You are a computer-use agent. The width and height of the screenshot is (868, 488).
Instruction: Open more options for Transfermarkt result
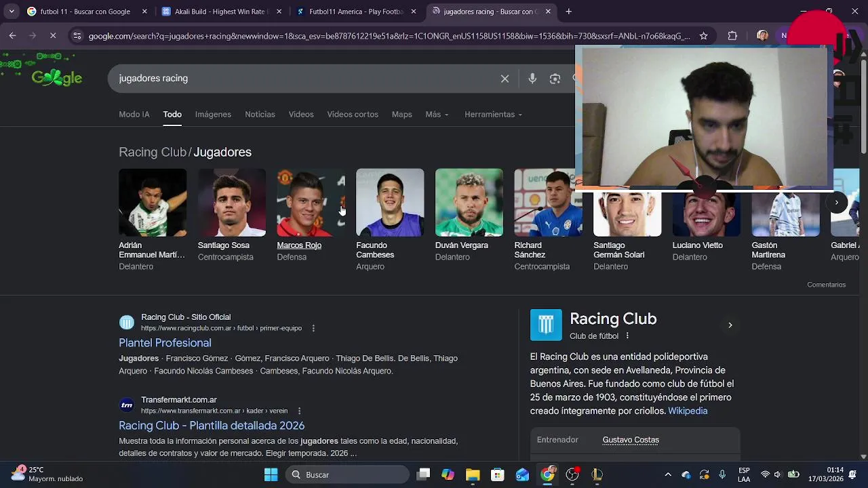(299, 411)
